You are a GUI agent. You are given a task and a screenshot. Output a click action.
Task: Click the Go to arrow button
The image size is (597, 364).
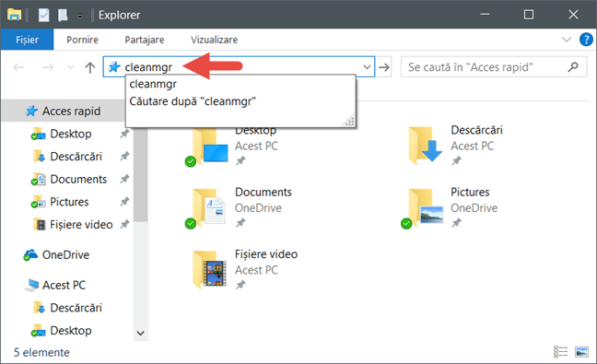(384, 67)
